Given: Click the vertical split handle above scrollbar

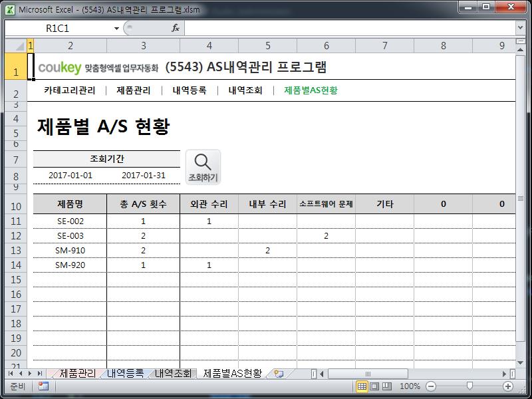Looking at the screenshot, I should 520,41.
